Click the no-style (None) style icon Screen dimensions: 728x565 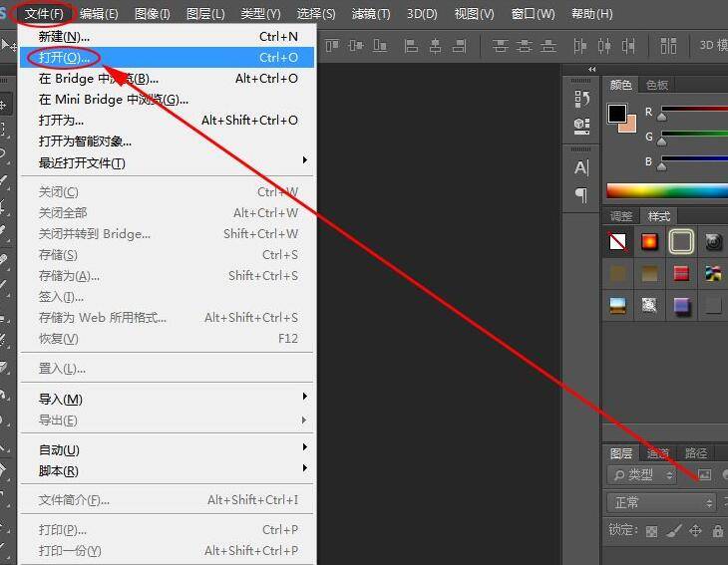[x=618, y=241]
